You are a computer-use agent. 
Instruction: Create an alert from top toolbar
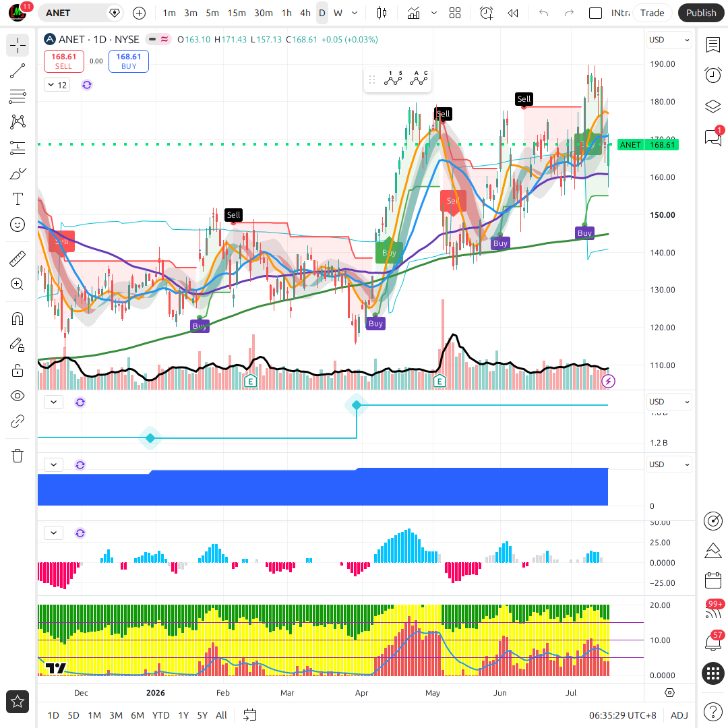click(487, 13)
